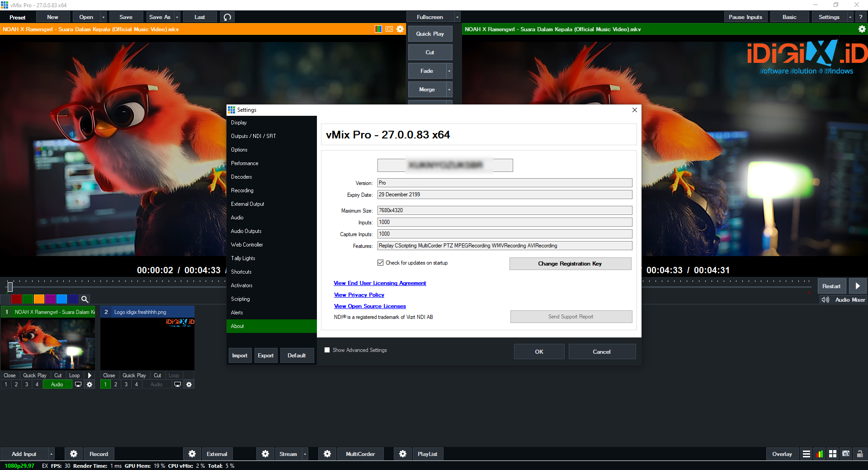The image size is (868, 470).
Task: Switch to four-square grid view icon
Action: (833, 454)
